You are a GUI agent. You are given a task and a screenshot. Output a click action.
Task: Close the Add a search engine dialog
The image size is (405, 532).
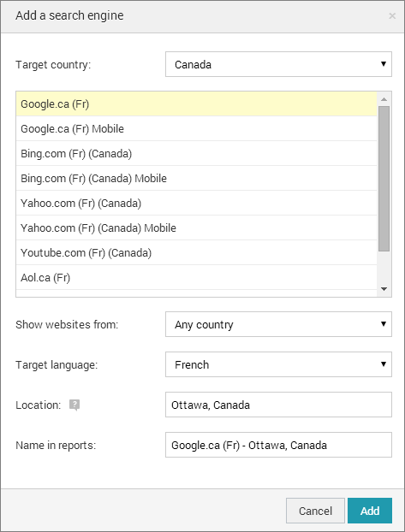tap(392, 16)
